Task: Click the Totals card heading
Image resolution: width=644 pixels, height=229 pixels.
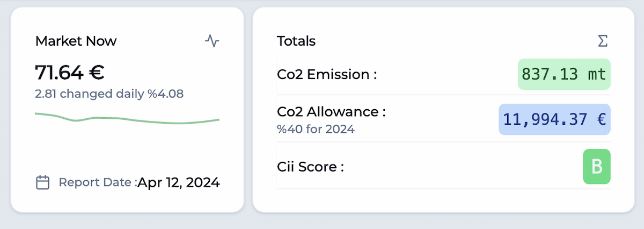Action: 296,41
